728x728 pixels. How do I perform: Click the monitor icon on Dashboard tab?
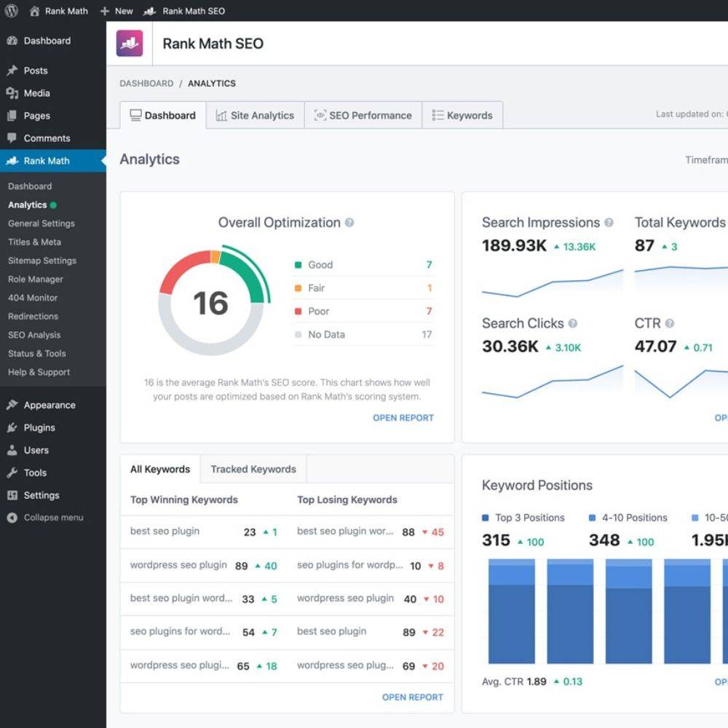click(135, 115)
